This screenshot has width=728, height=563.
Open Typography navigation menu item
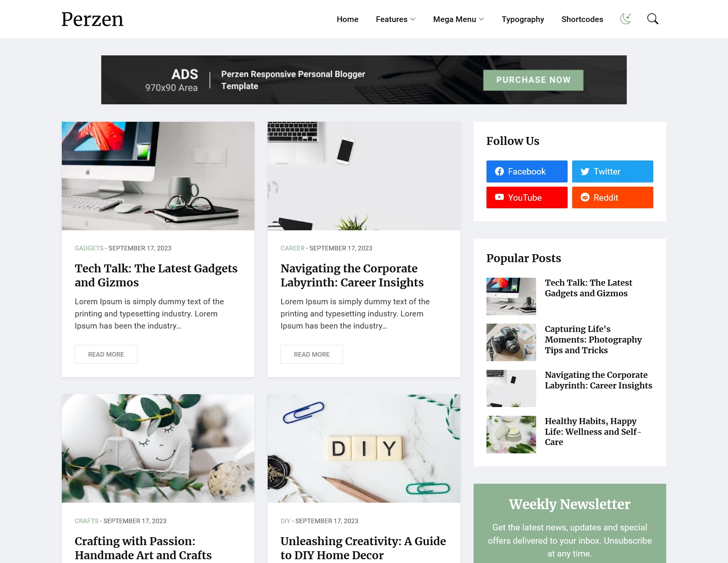[x=522, y=19]
